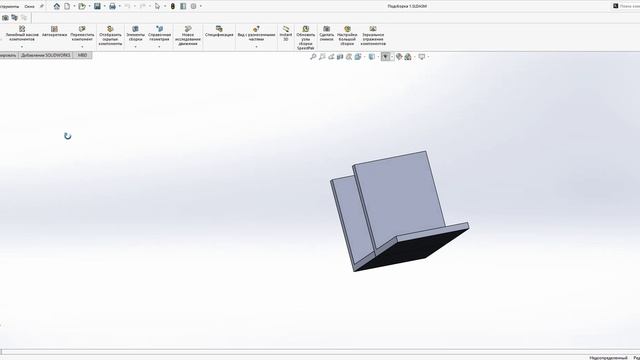Expand dropdown arrow next to Open icon
Viewport: 640px width, 360px height.
(89, 6)
